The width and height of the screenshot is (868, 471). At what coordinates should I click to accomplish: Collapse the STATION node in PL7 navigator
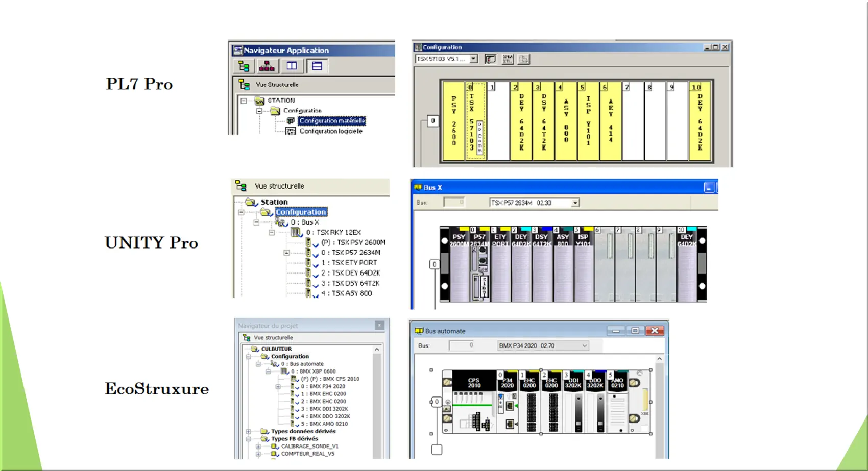tap(244, 101)
